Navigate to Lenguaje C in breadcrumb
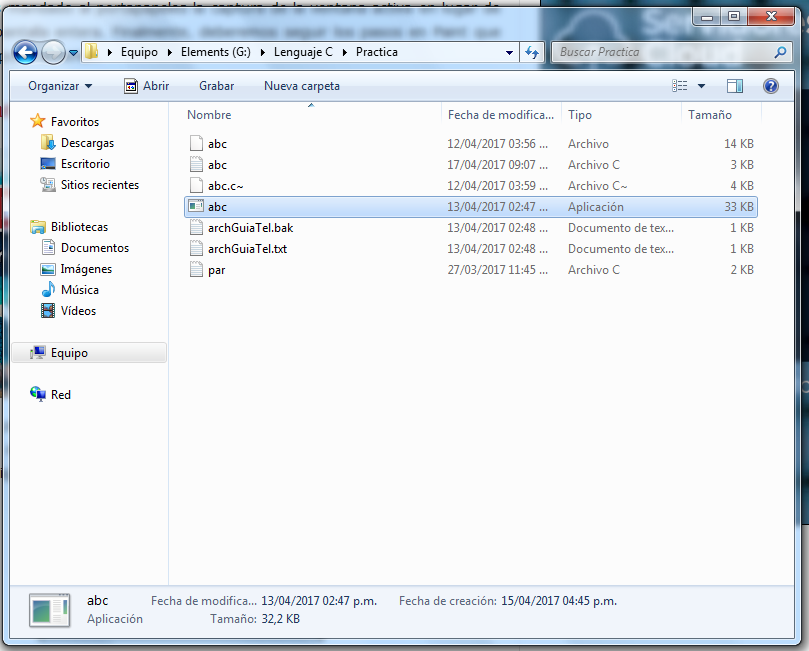This screenshot has height=651, width=809. pos(303,52)
